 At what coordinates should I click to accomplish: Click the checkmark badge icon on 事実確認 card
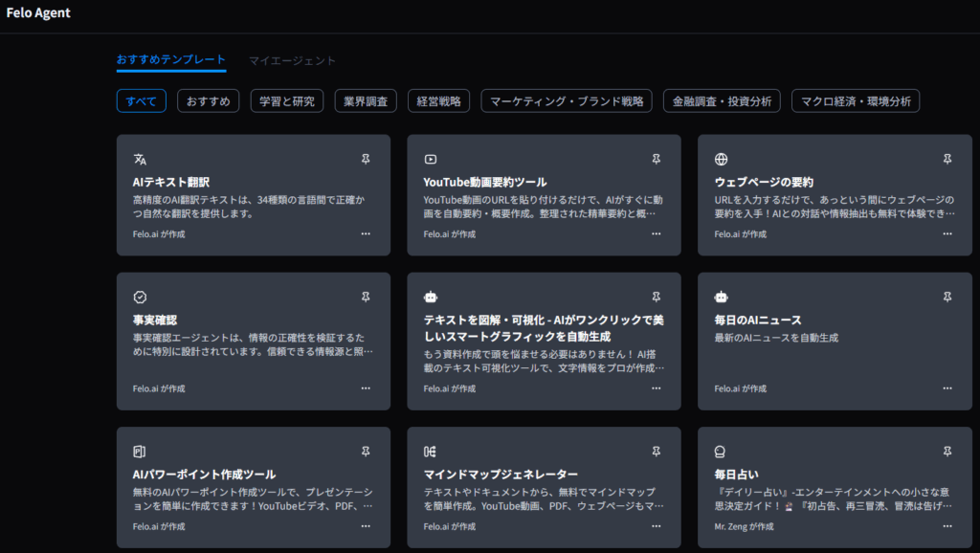pos(140,298)
